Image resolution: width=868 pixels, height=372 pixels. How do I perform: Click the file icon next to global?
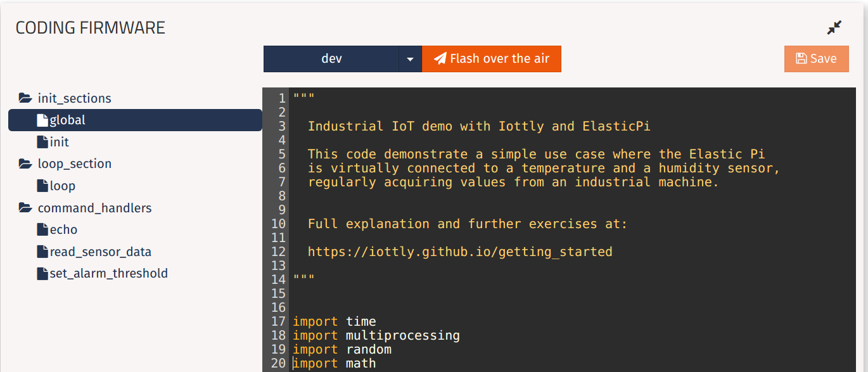coord(42,119)
